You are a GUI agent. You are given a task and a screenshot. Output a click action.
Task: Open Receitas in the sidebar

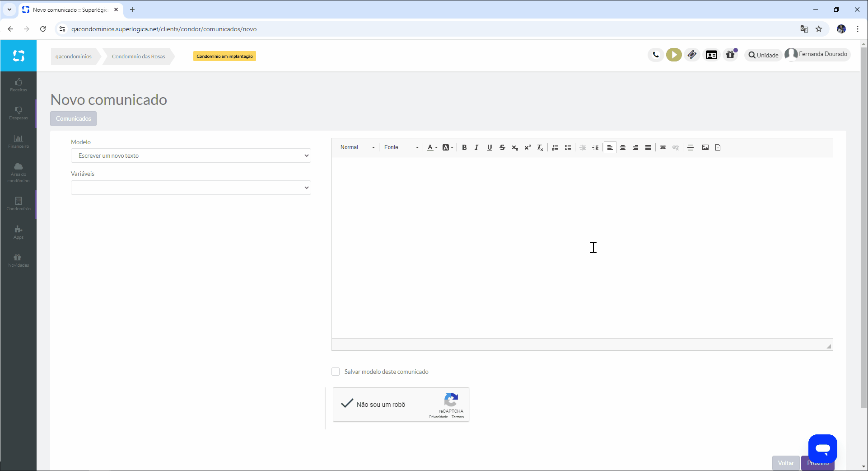click(x=19, y=85)
